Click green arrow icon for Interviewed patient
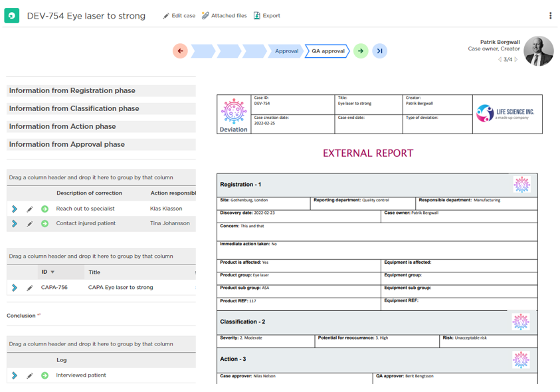Viewport: 560px width, 392px height. [x=45, y=376]
